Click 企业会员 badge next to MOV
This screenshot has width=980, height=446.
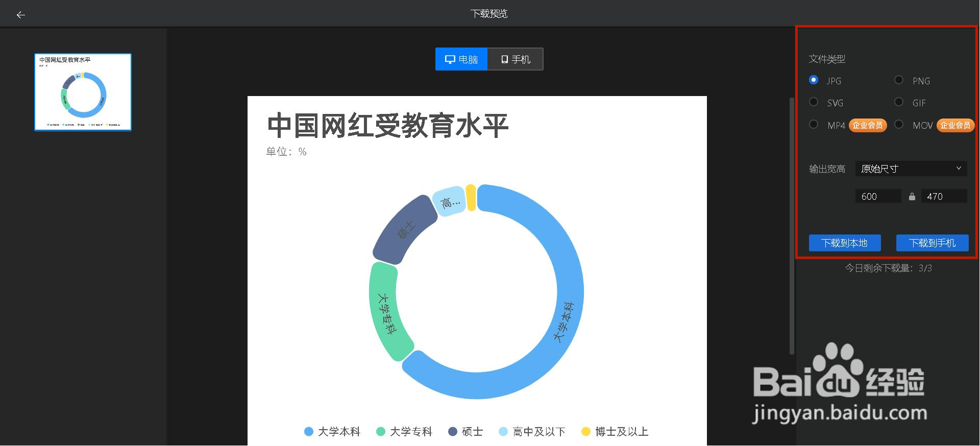[x=955, y=125]
